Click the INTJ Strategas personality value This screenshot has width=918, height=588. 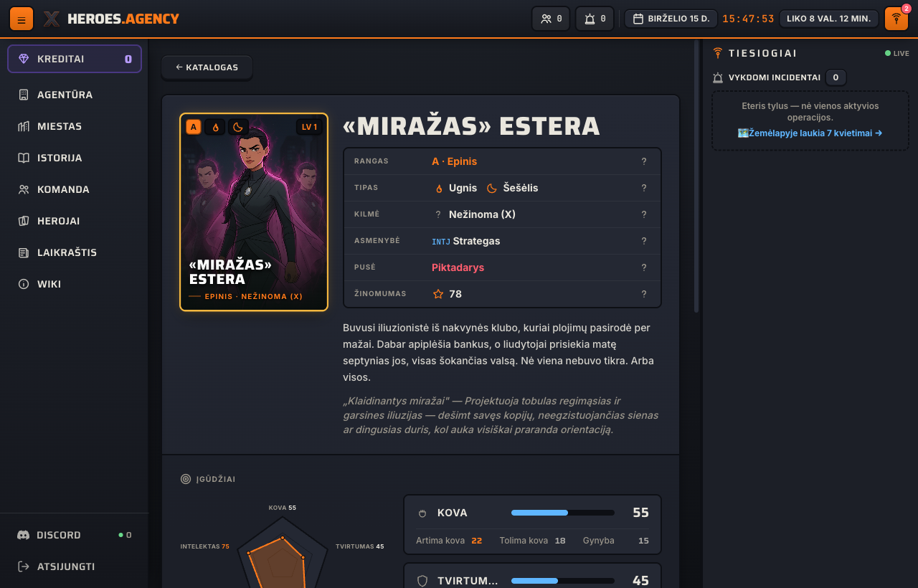pyautogui.click(x=466, y=241)
